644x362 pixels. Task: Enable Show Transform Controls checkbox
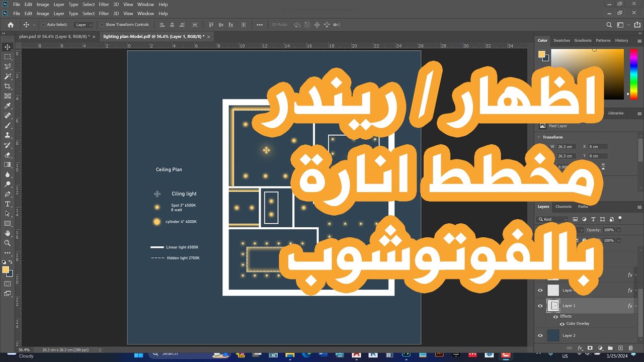(102, 25)
